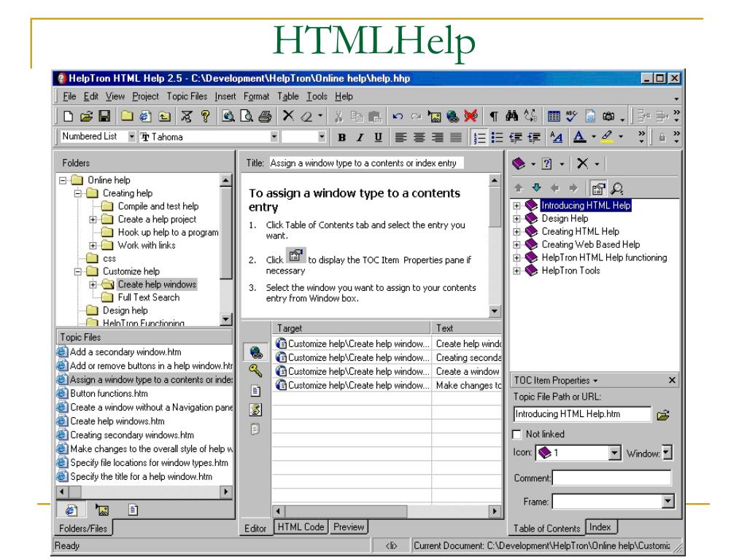Click the bulleted list formatting icon
This screenshot has height=560, width=747.
pyautogui.click(x=497, y=138)
